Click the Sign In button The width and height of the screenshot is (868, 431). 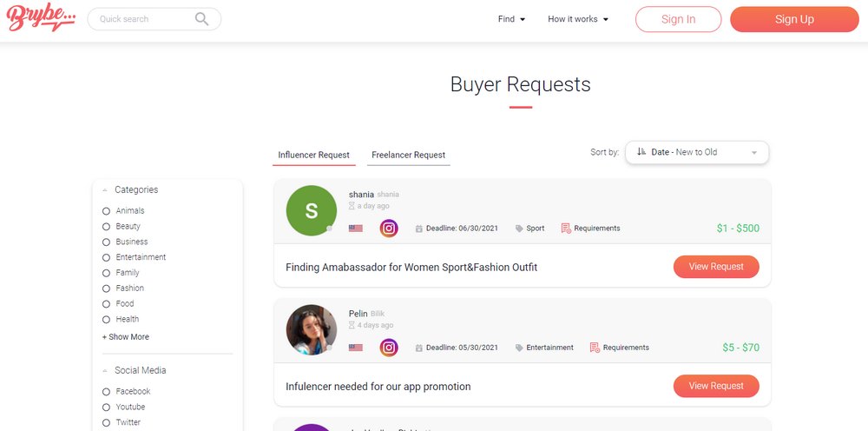click(x=678, y=19)
